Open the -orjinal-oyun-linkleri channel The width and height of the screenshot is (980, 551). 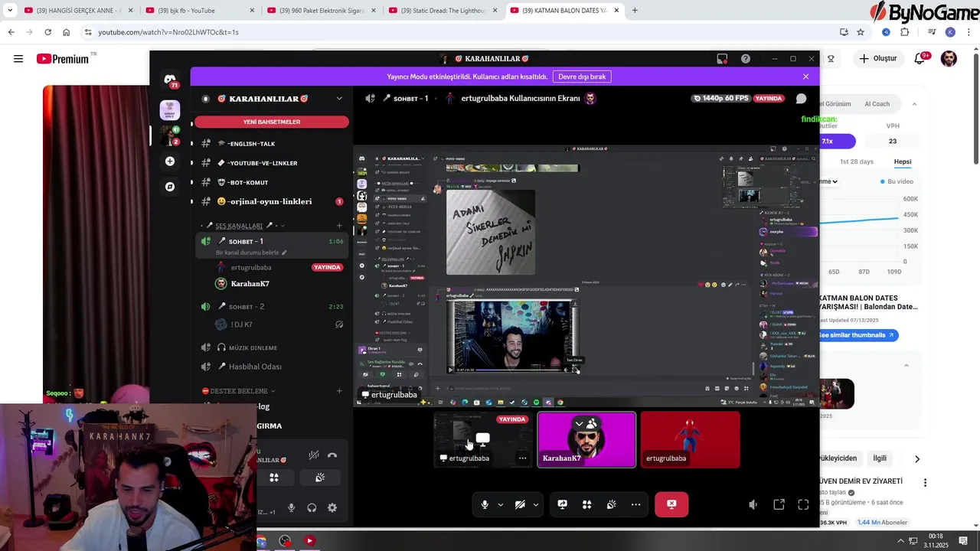[270, 201]
